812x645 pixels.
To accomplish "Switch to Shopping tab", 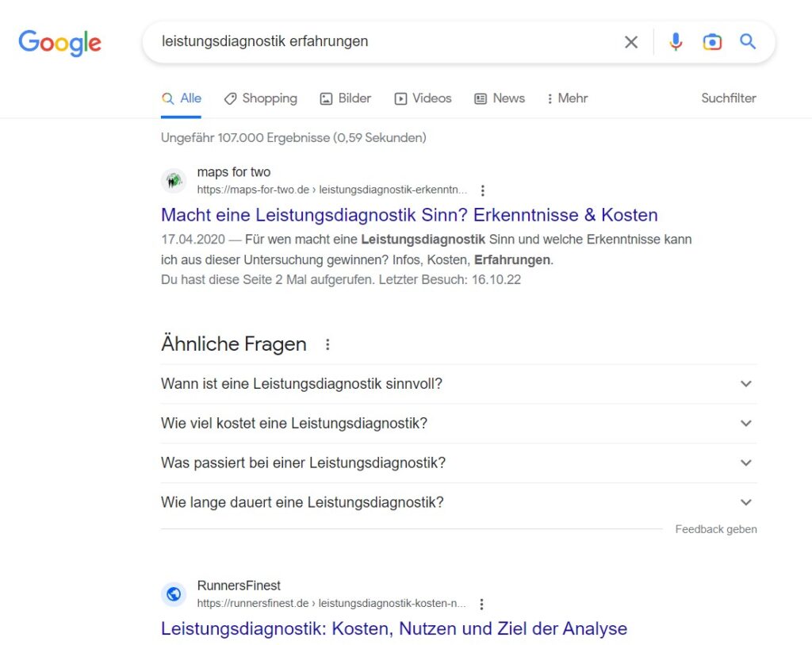I will 260,98.
